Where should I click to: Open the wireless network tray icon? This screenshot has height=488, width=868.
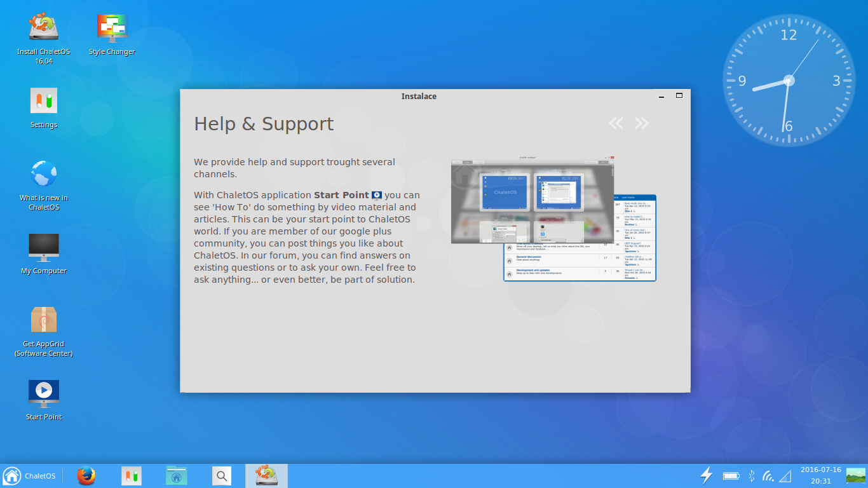pos(768,475)
